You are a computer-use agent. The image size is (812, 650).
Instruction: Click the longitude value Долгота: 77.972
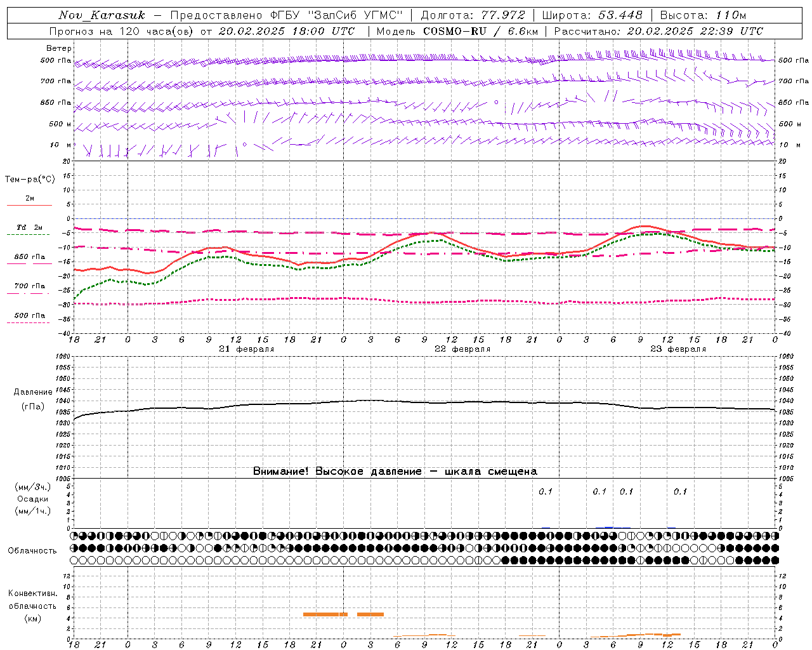(x=473, y=15)
